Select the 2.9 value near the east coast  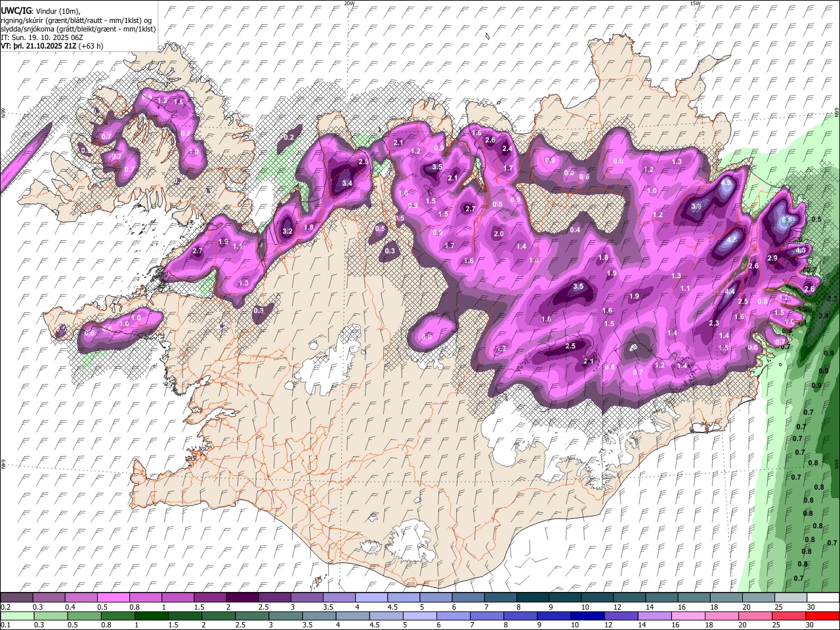pos(772,258)
